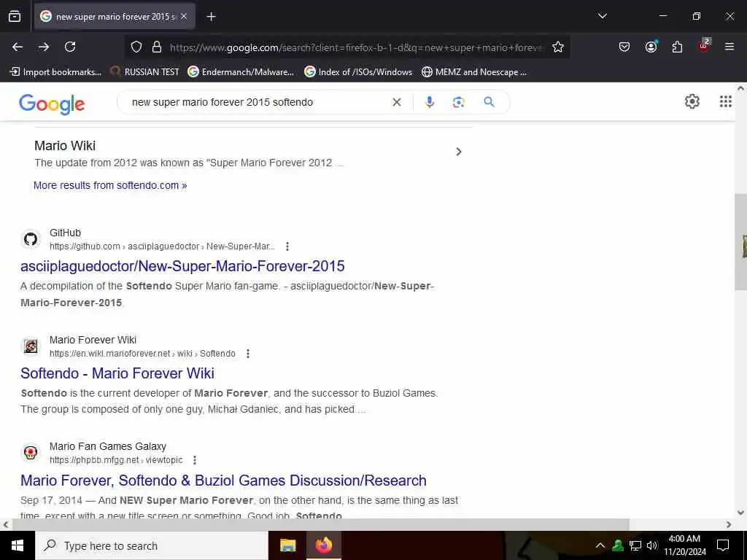Click scroll down arrow on vertical scrollbar
The image size is (747, 560).
pos(741,513)
